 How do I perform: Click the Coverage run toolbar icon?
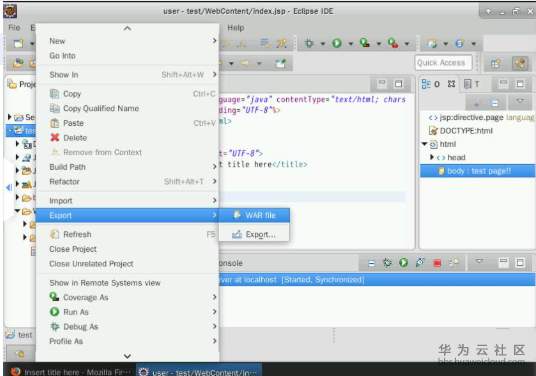[x=365, y=43]
